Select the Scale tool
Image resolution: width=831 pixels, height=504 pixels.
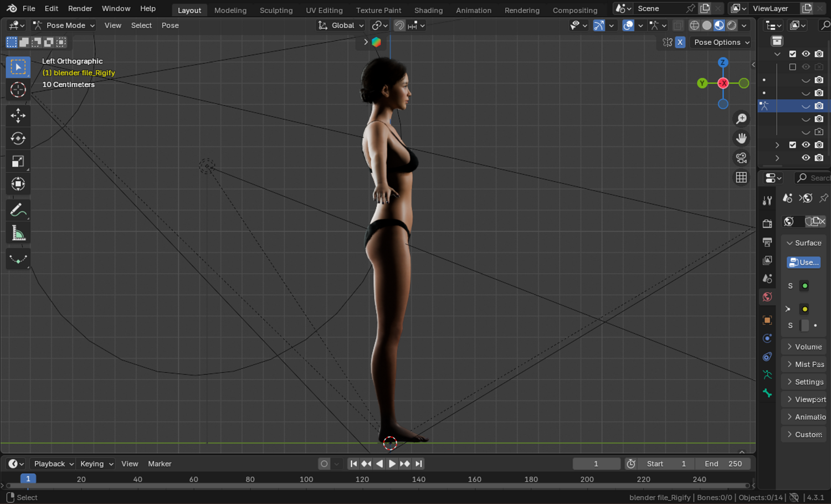point(18,161)
